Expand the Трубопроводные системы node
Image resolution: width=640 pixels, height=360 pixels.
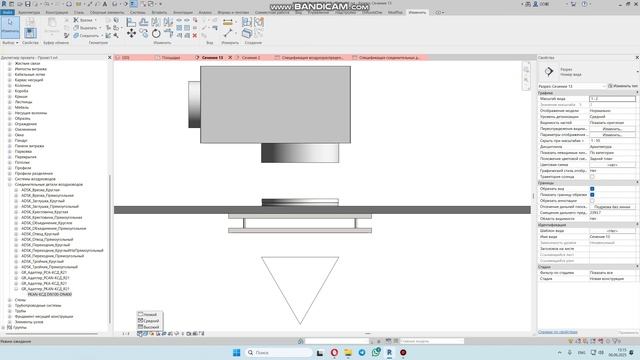tap(10, 305)
